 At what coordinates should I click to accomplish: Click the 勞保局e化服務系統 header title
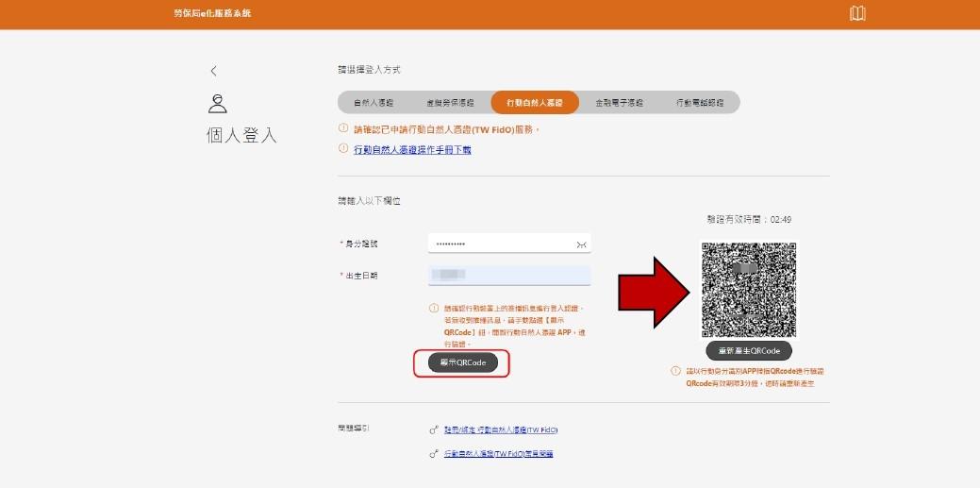[x=212, y=13]
